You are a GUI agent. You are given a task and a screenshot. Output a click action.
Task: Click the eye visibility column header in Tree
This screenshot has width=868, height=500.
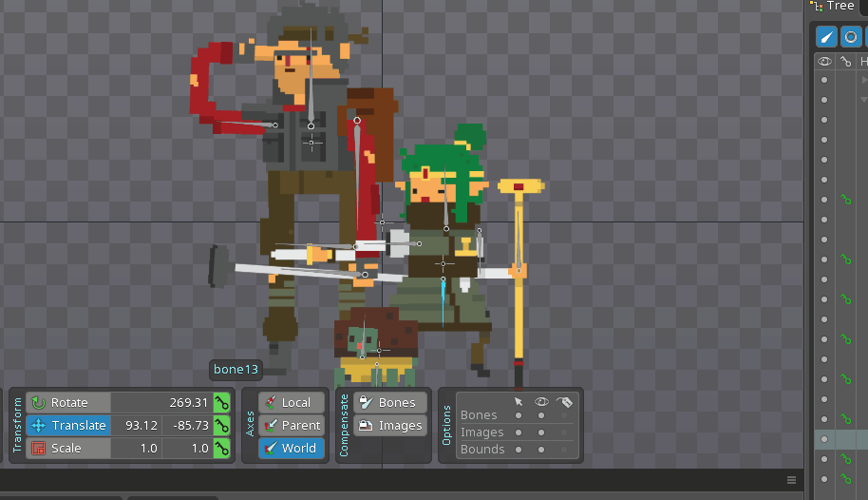pyautogui.click(x=824, y=62)
